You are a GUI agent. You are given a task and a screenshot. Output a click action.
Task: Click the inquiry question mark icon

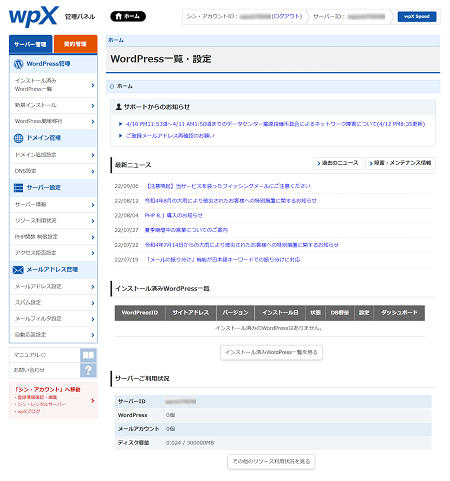coord(88,370)
